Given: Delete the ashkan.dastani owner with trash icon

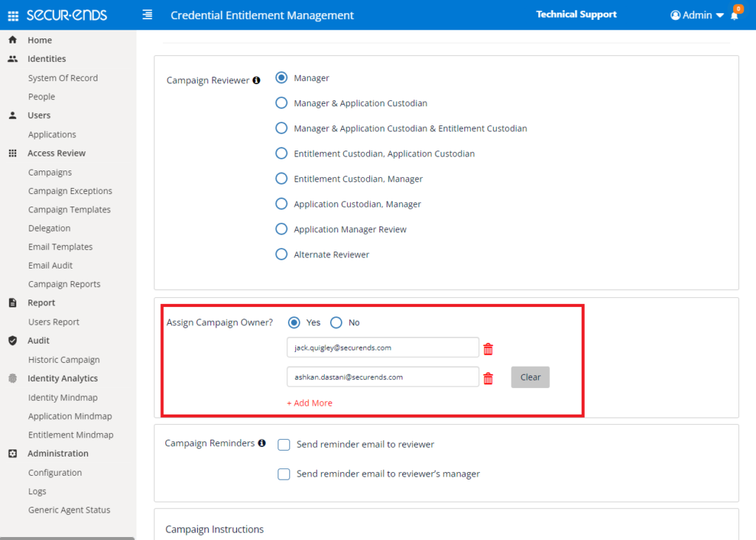Looking at the screenshot, I should [488, 378].
